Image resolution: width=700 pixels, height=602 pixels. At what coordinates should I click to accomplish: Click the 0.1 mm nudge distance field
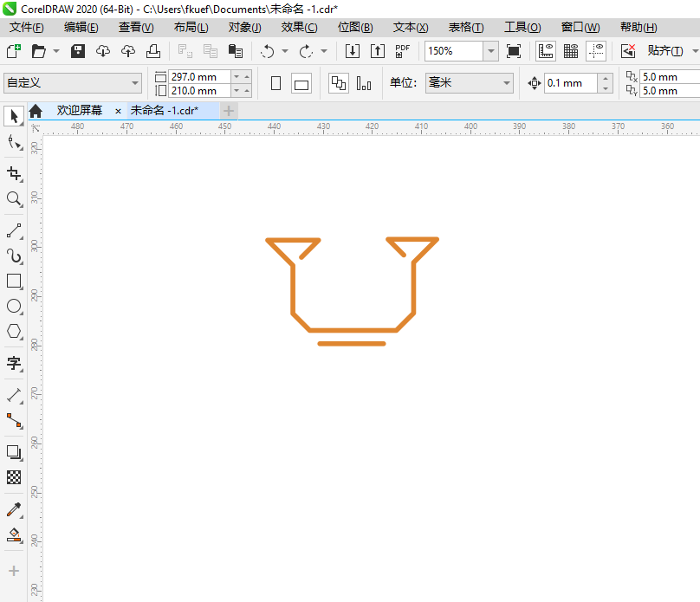[x=570, y=83]
